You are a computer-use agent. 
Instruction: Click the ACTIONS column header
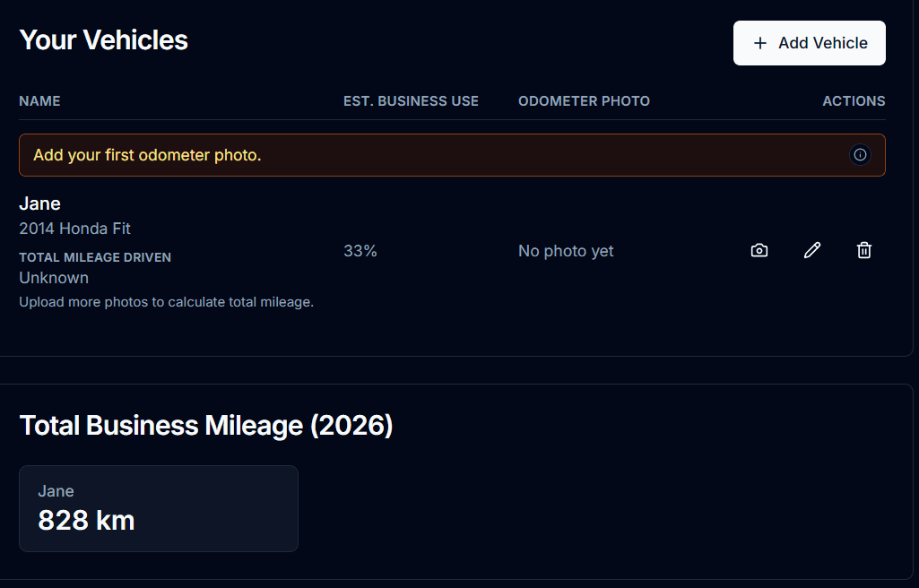854,101
